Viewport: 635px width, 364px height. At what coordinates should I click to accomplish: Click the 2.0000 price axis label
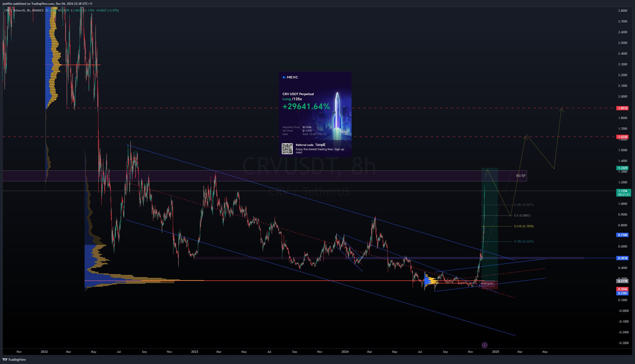[x=623, y=97]
